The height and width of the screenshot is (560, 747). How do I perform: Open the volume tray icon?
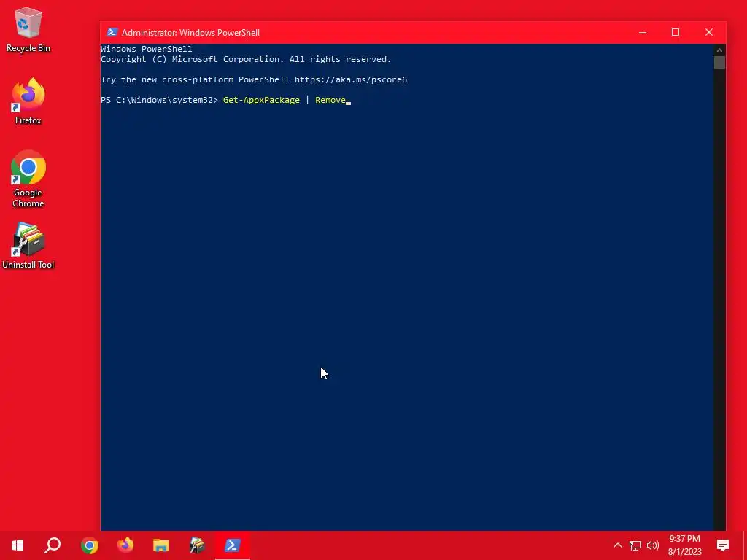pyautogui.click(x=653, y=545)
